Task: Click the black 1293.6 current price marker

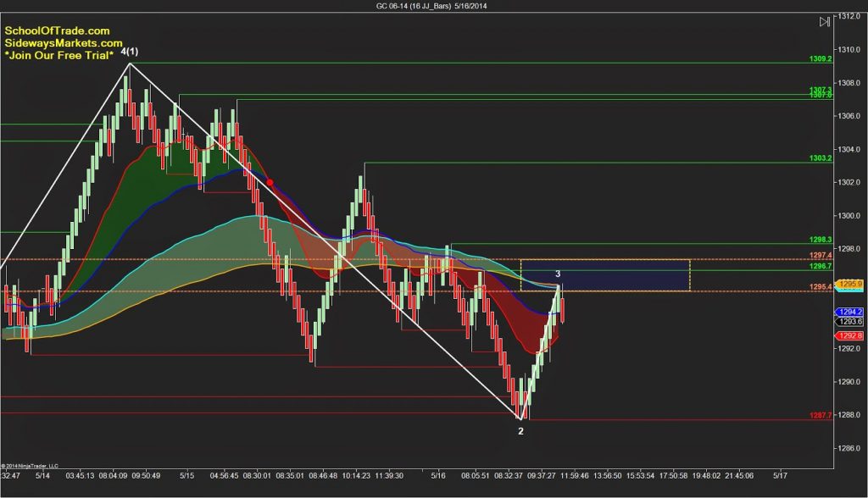Action: [x=849, y=322]
